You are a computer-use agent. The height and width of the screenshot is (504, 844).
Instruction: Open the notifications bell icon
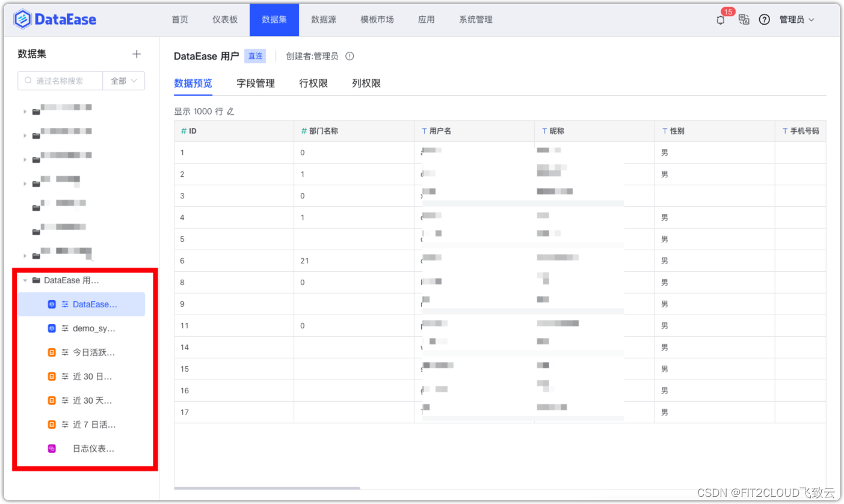pos(721,20)
